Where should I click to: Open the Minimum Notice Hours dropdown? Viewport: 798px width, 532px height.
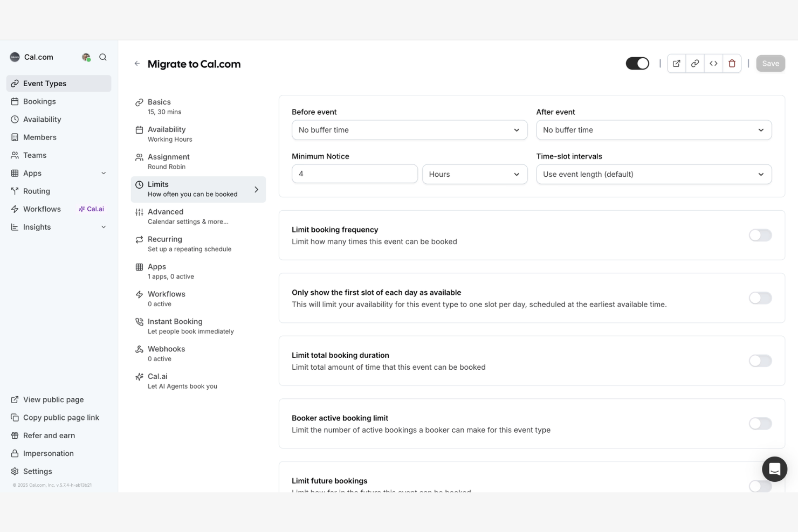(474, 174)
